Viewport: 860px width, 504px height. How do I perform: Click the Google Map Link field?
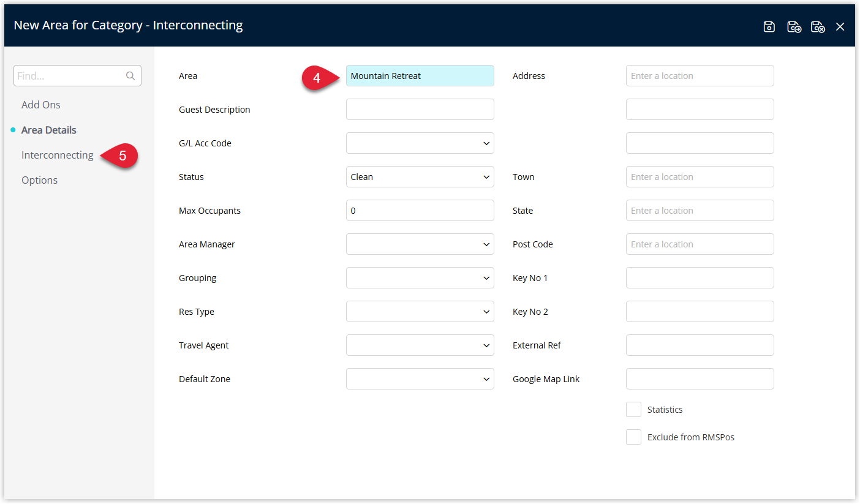[700, 379]
